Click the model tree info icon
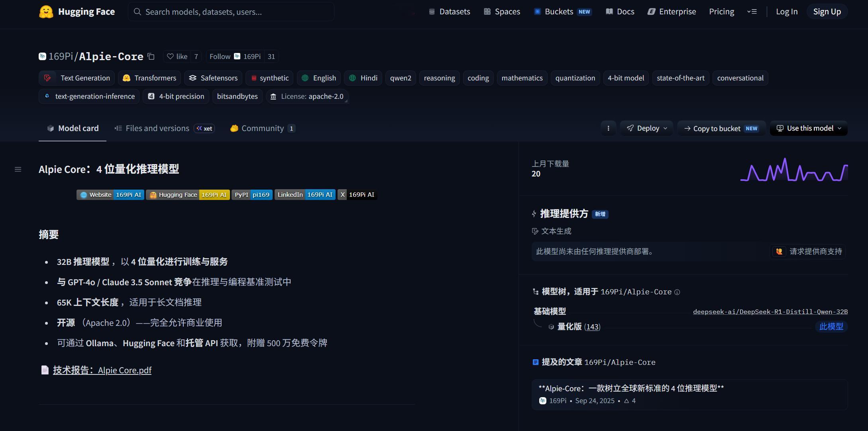This screenshot has width=868, height=431. tap(677, 292)
